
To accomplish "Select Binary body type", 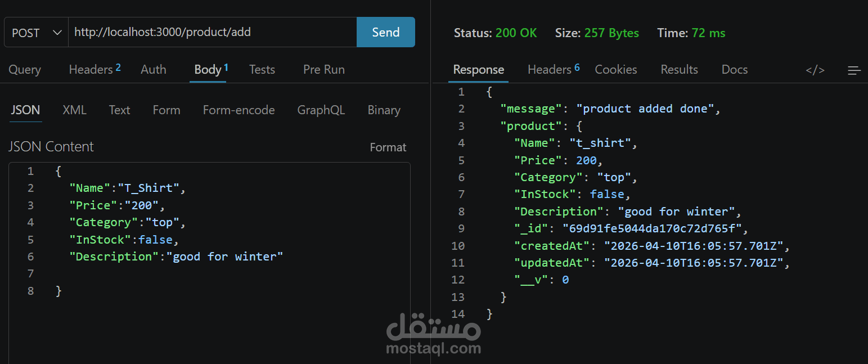I will tap(384, 110).
